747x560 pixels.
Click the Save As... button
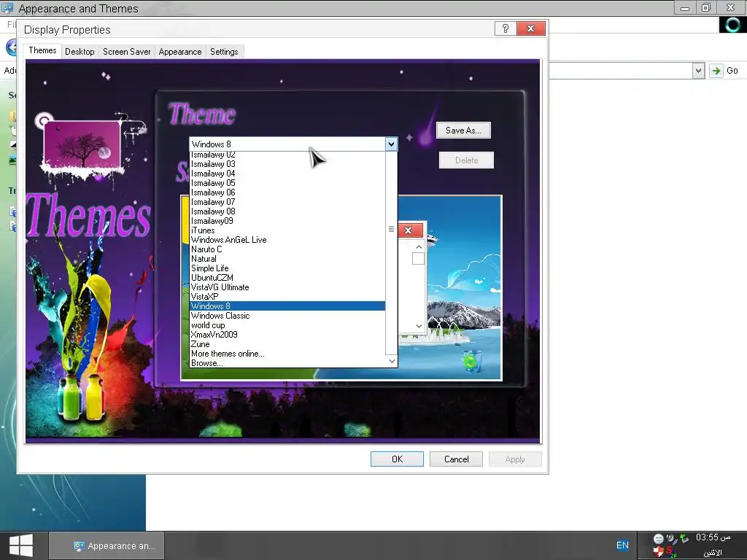pos(463,131)
